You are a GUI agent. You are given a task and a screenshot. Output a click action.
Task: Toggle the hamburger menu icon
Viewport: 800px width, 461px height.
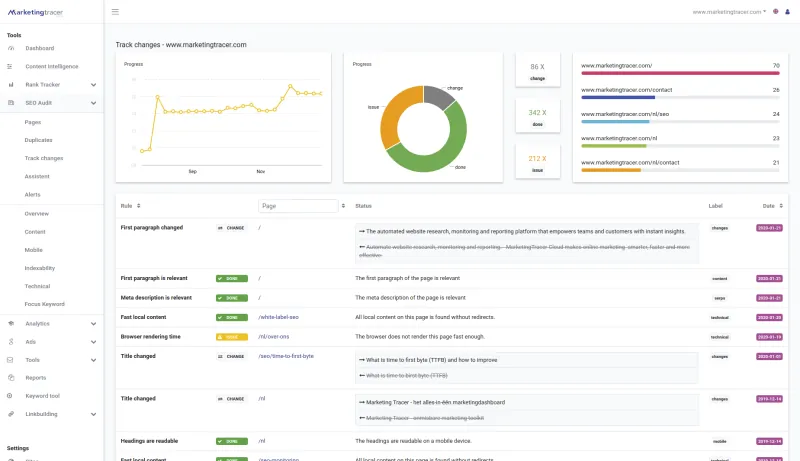point(115,12)
